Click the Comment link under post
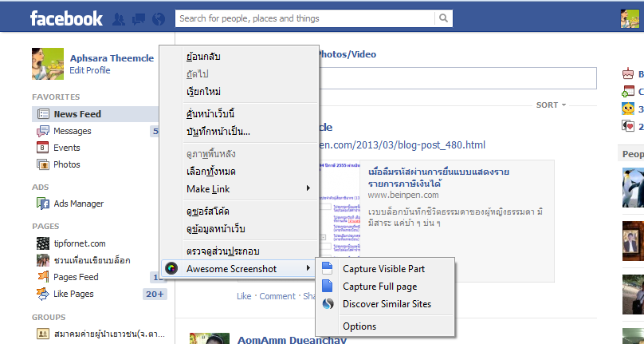The height and width of the screenshot is (344, 644). (277, 296)
